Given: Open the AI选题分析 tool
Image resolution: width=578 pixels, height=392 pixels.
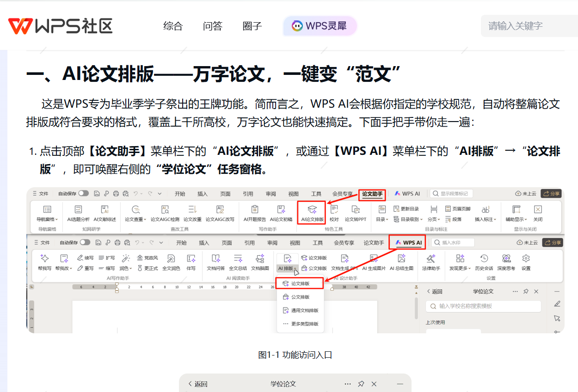Looking at the screenshot, I should [x=79, y=214].
